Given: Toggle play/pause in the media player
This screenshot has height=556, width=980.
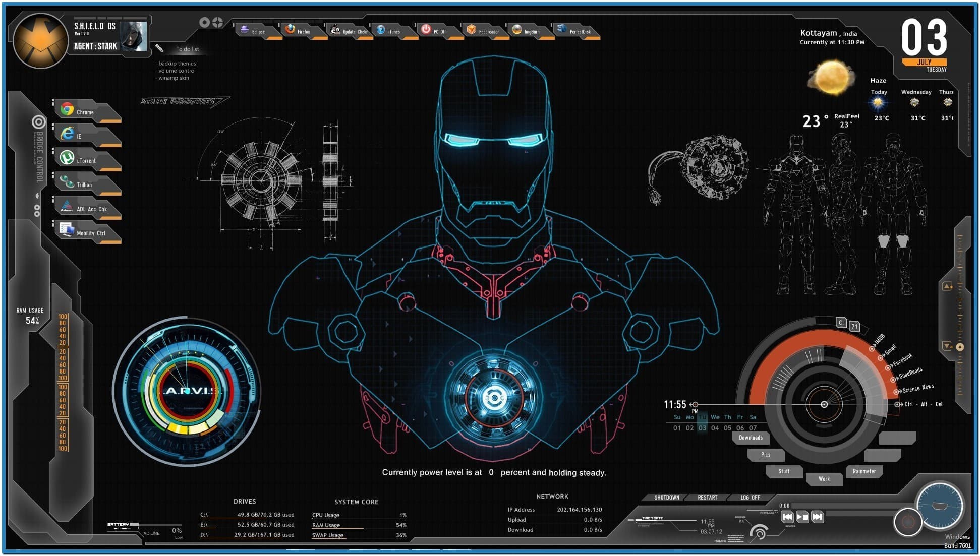Looking at the screenshot, I should pos(802,517).
